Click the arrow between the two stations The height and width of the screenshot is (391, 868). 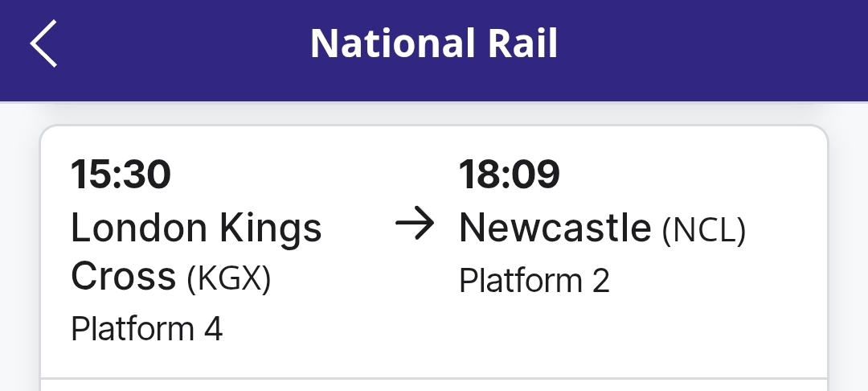pos(415,228)
